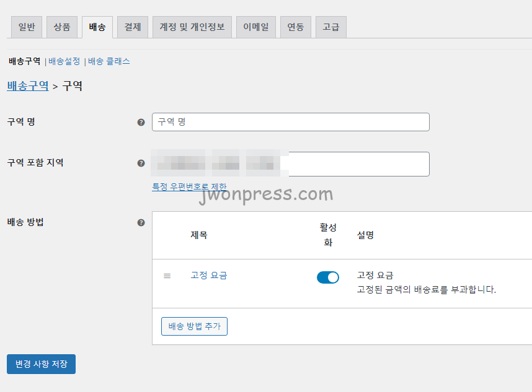
Task: Select the 배송 tab
Action: click(97, 27)
